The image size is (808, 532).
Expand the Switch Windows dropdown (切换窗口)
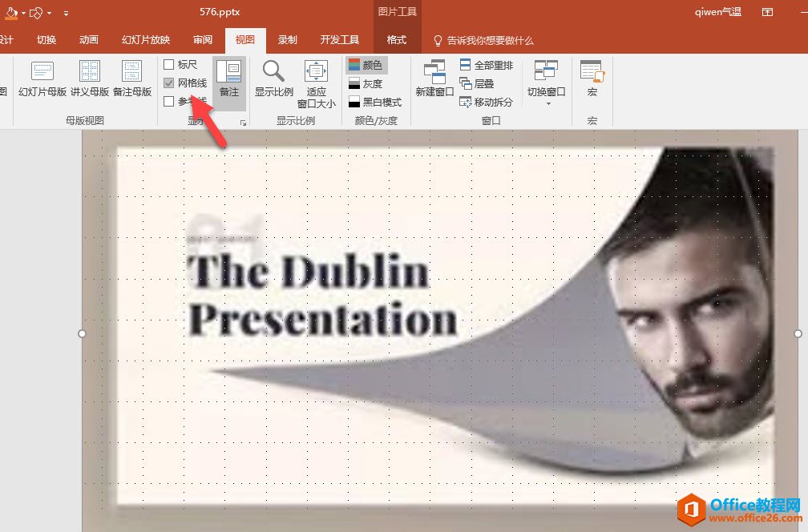coord(547,83)
